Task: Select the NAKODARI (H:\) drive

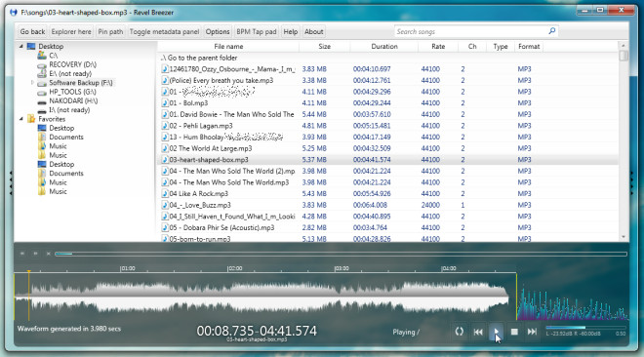Action: click(x=73, y=100)
